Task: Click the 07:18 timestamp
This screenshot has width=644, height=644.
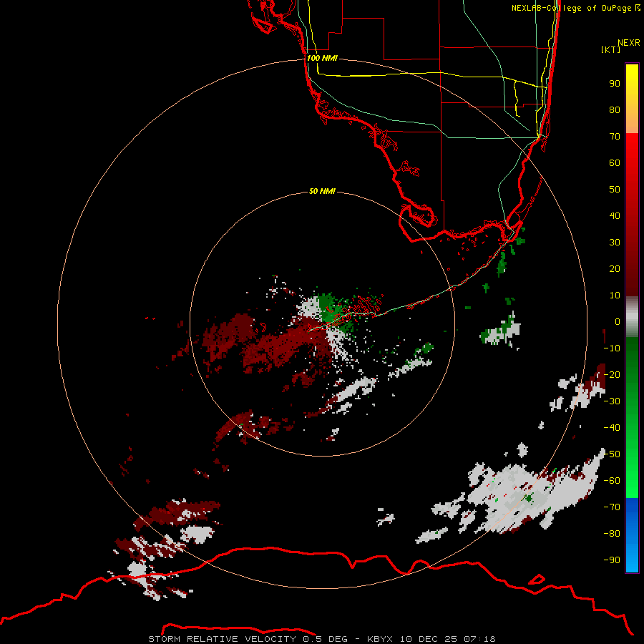Action: coord(479,639)
